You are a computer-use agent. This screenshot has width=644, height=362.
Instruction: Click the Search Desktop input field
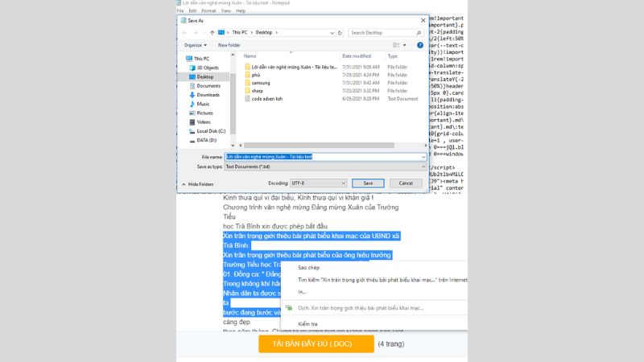tap(385, 32)
